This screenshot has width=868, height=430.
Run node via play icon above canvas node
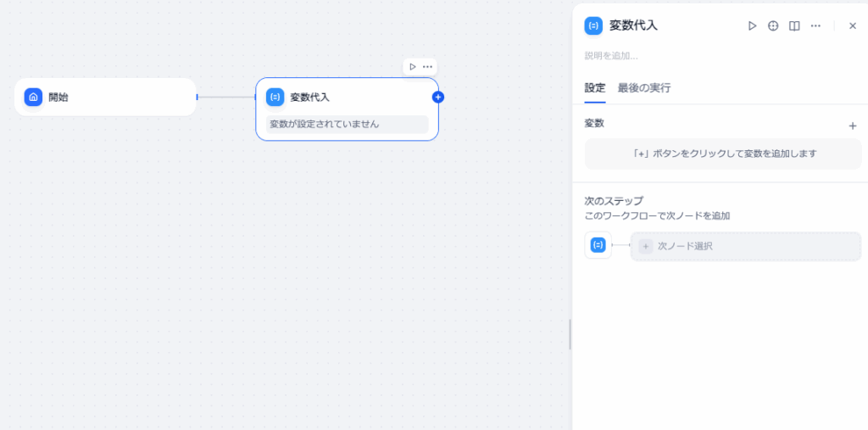click(413, 66)
